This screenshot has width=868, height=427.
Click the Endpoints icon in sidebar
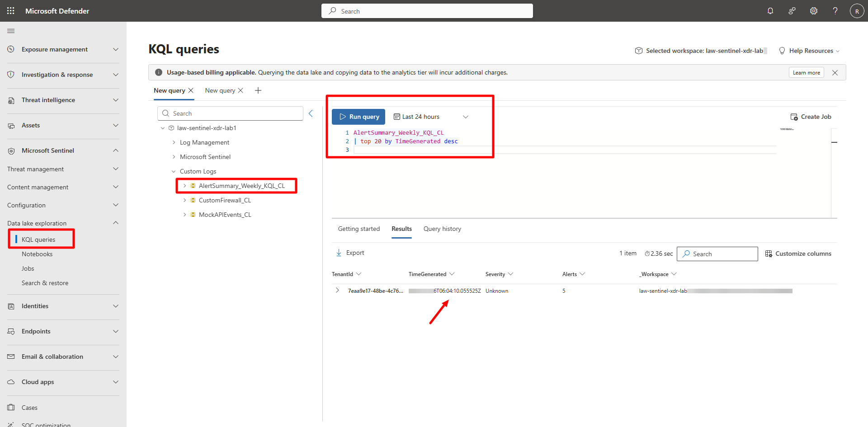pyautogui.click(x=11, y=331)
